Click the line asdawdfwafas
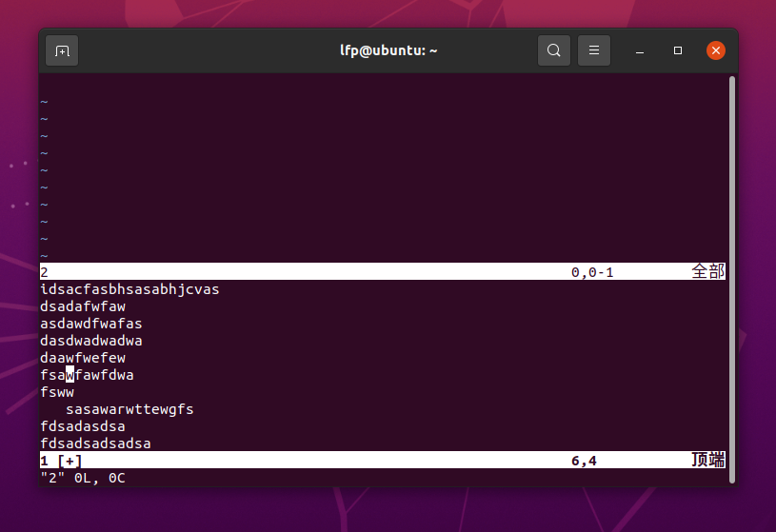This screenshot has height=532, width=776. [x=91, y=324]
